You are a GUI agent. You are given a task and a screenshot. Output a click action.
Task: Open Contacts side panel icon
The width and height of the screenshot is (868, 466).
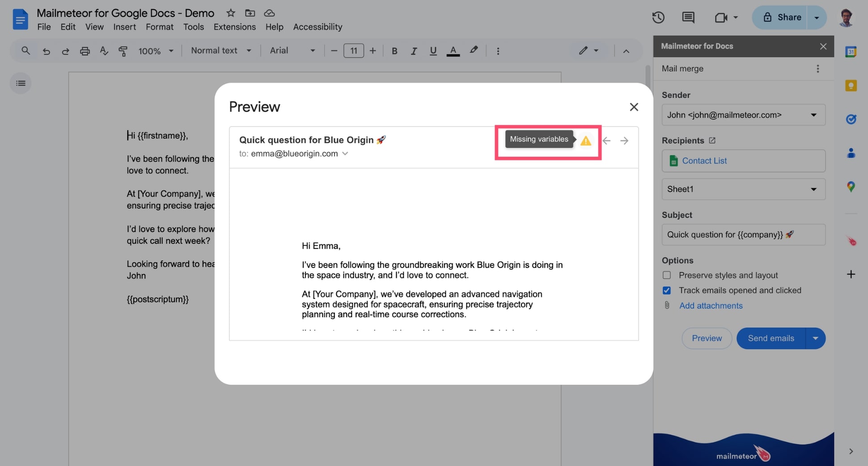851,153
